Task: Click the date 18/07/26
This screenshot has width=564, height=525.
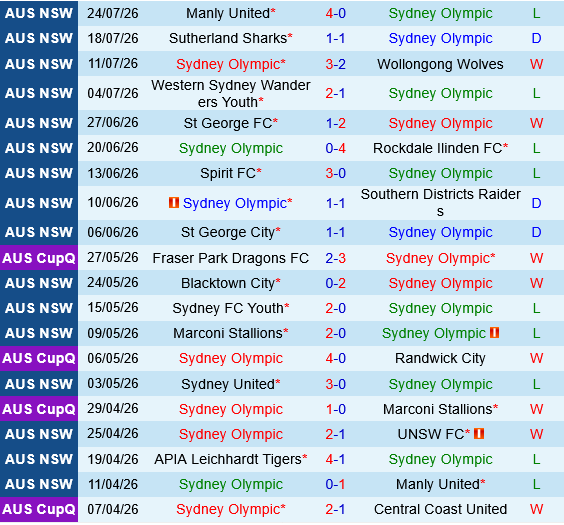Action: click(x=113, y=38)
